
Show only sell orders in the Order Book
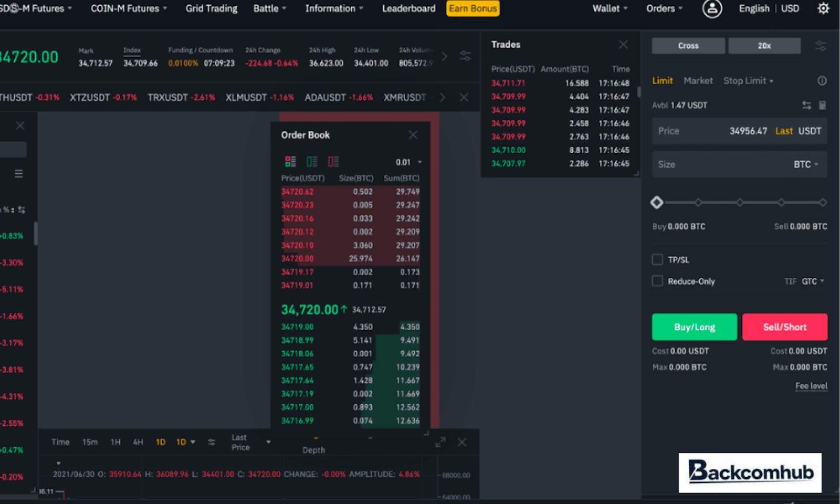click(x=333, y=161)
